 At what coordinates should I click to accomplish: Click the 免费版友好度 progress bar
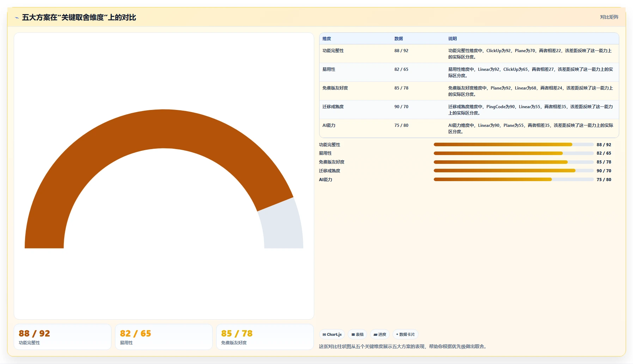coord(513,162)
